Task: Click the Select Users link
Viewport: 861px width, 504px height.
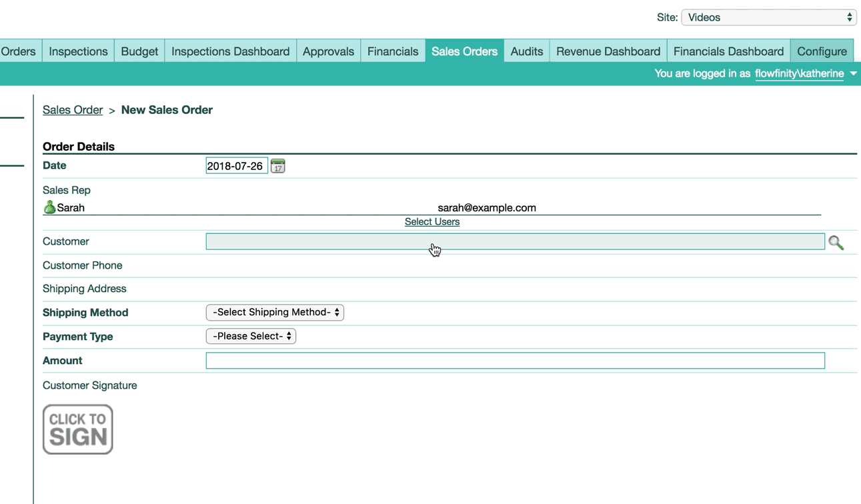Action: point(432,222)
